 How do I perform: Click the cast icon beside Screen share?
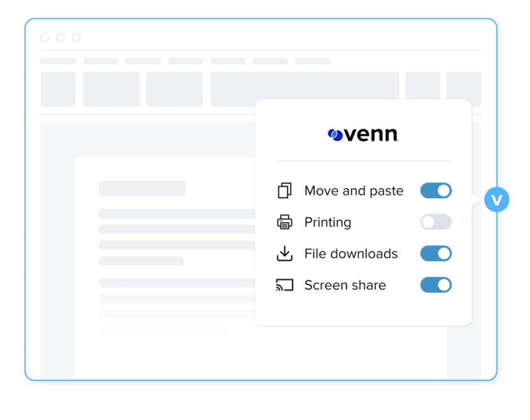point(284,285)
